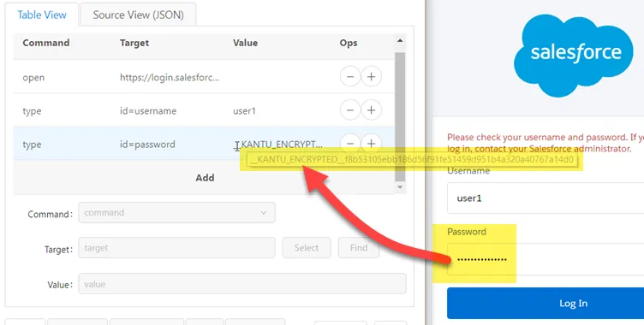Viewport: 644px width, 325px height.
Task: Click the Find target button
Action: click(359, 248)
